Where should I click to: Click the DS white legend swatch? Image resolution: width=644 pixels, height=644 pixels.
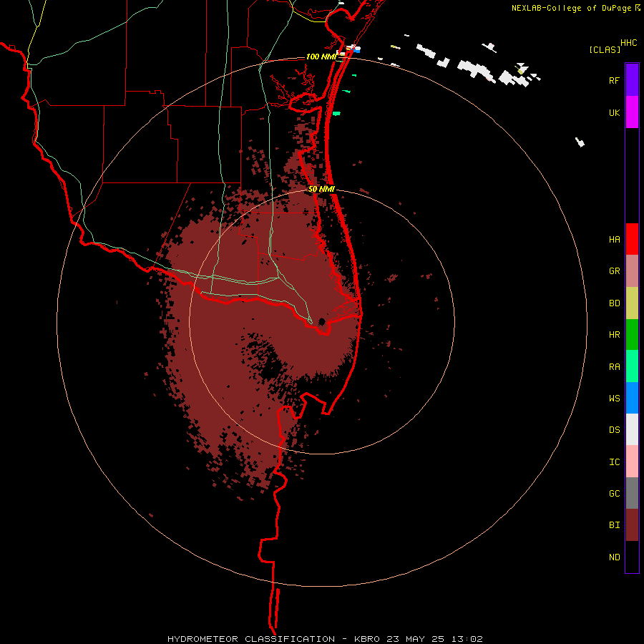click(632, 429)
